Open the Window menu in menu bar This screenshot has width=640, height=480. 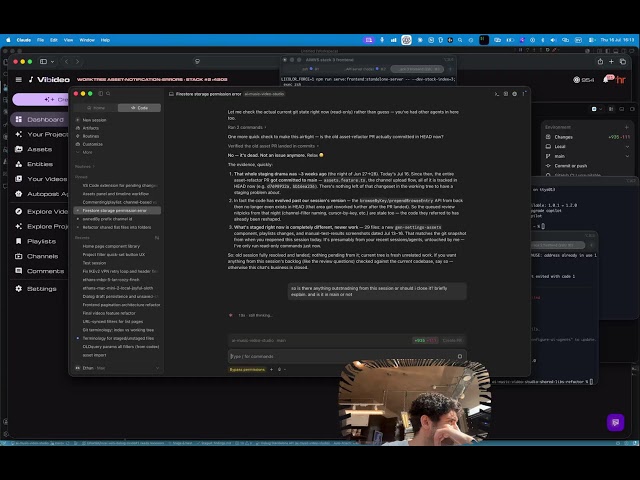pyautogui.click(x=87, y=40)
